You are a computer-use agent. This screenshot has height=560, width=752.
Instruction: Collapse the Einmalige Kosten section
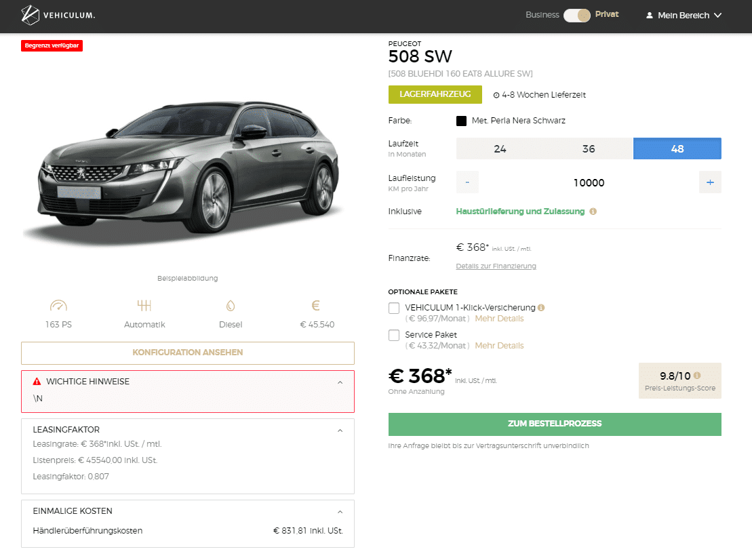pyautogui.click(x=340, y=512)
